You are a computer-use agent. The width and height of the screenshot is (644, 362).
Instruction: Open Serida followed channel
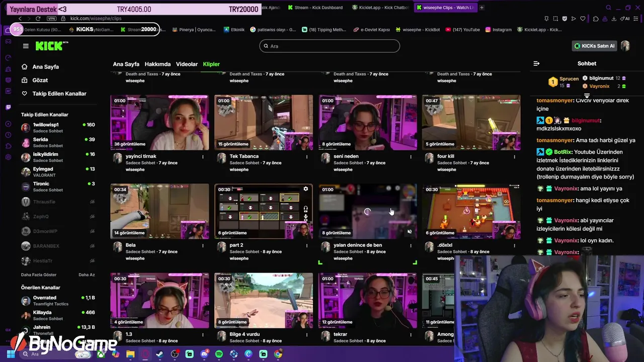58,142
